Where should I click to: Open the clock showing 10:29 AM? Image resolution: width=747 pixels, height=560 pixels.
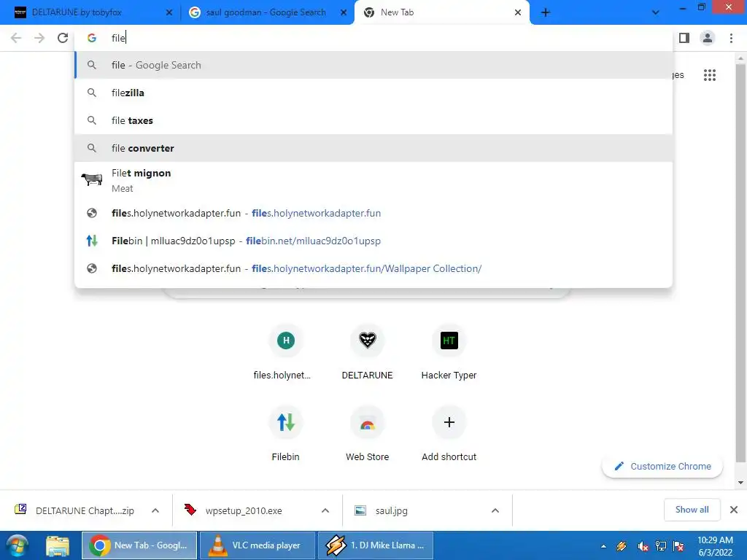pos(715,546)
